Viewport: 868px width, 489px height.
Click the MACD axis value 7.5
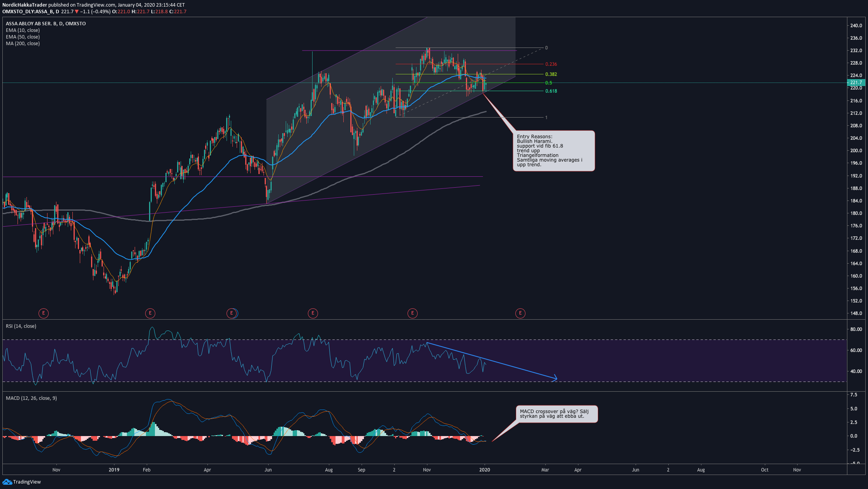pos(854,395)
